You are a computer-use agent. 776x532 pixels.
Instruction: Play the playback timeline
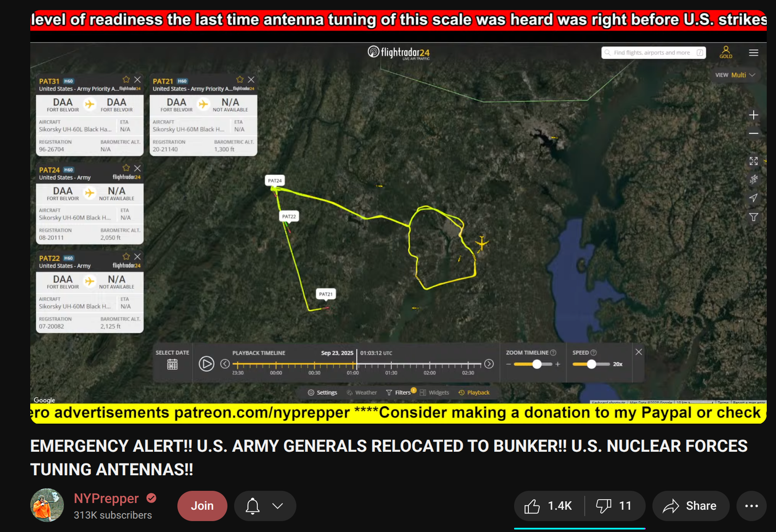tap(206, 363)
